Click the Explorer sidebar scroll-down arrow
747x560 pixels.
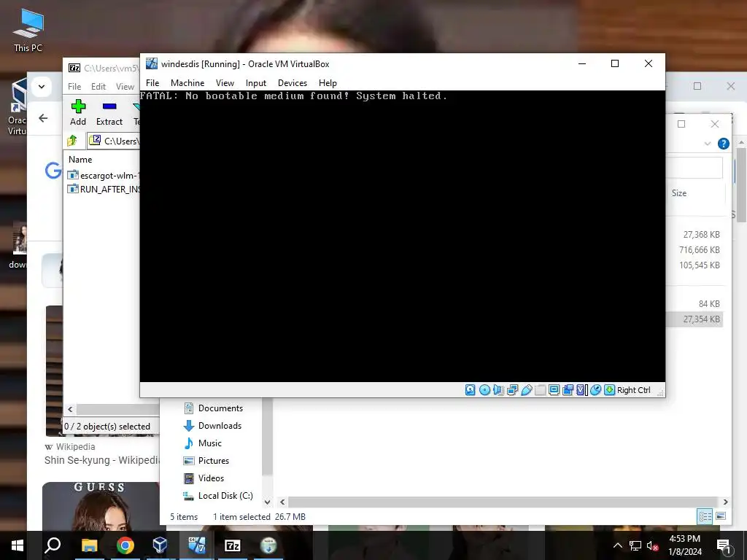click(267, 502)
